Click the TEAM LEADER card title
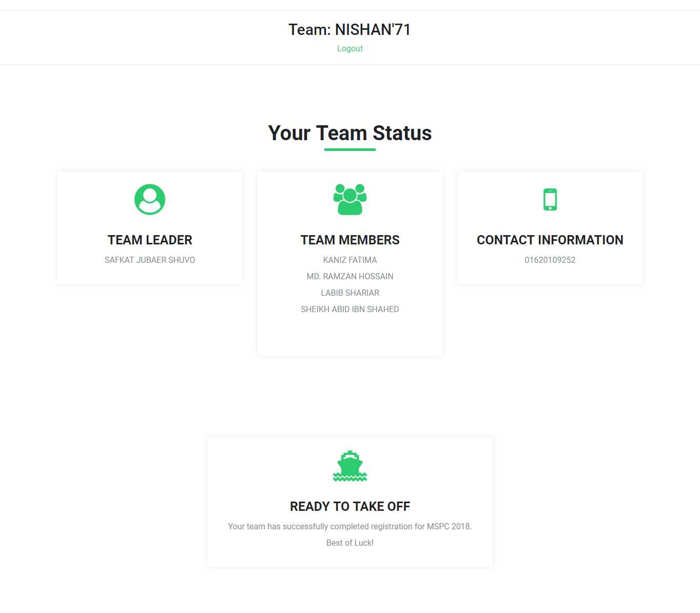This screenshot has height=613, width=700. pyautogui.click(x=150, y=240)
